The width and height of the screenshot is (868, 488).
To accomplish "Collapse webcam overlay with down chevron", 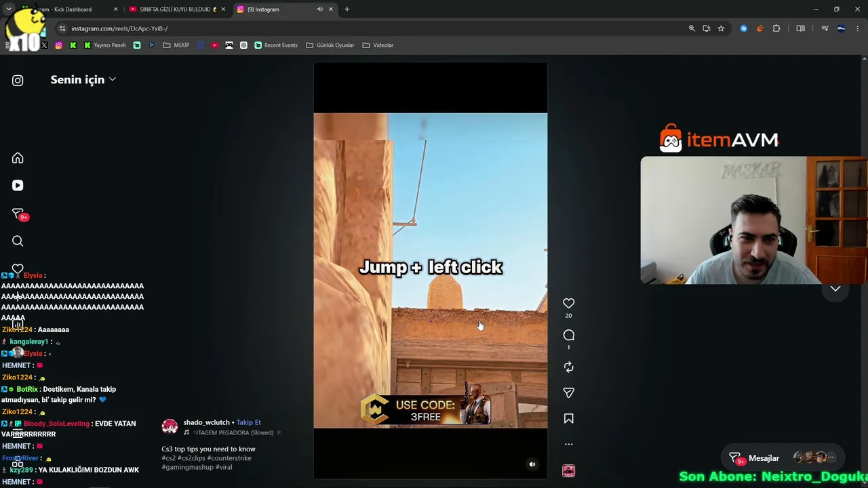I will [835, 289].
